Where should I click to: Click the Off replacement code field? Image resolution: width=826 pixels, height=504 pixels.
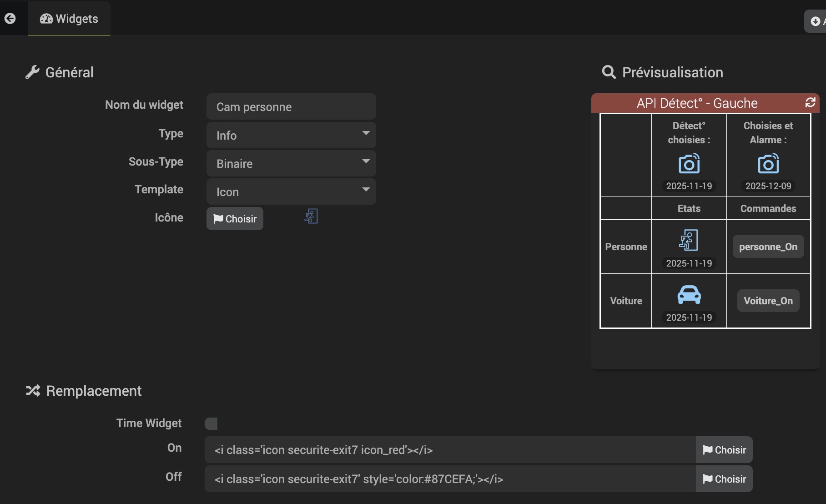click(x=449, y=479)
